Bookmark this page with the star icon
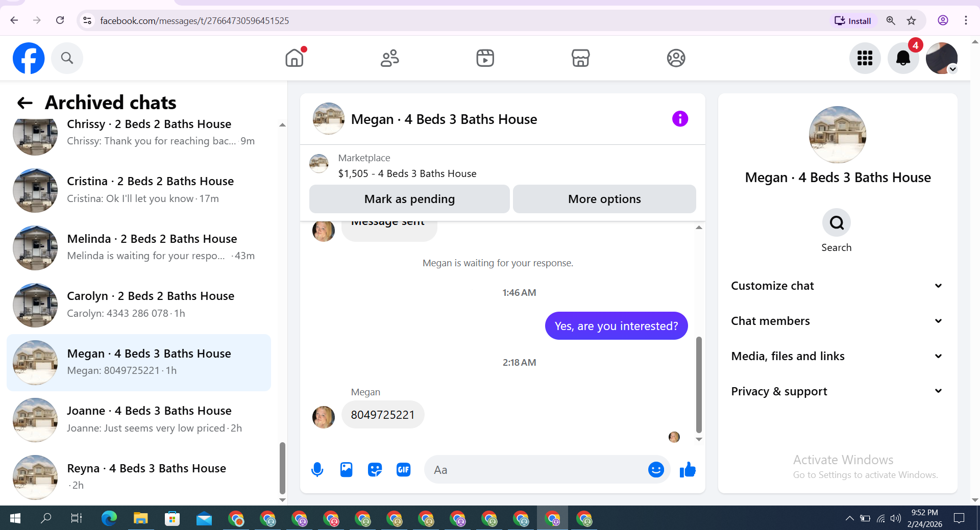This screenshot has width=980, height=530. click(911, 21)
